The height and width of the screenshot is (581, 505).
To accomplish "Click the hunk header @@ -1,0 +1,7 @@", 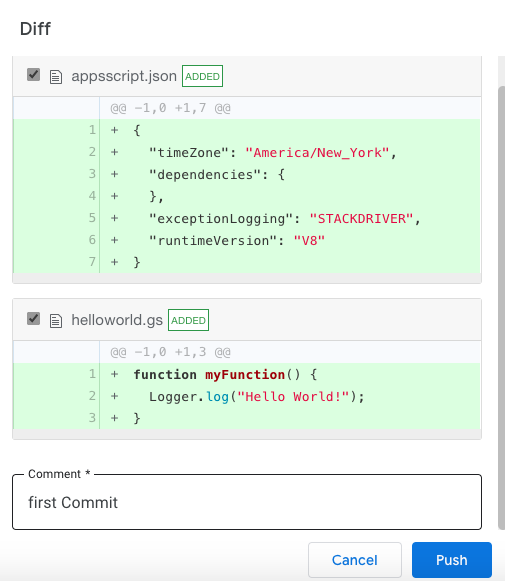I will coord(170,108).
